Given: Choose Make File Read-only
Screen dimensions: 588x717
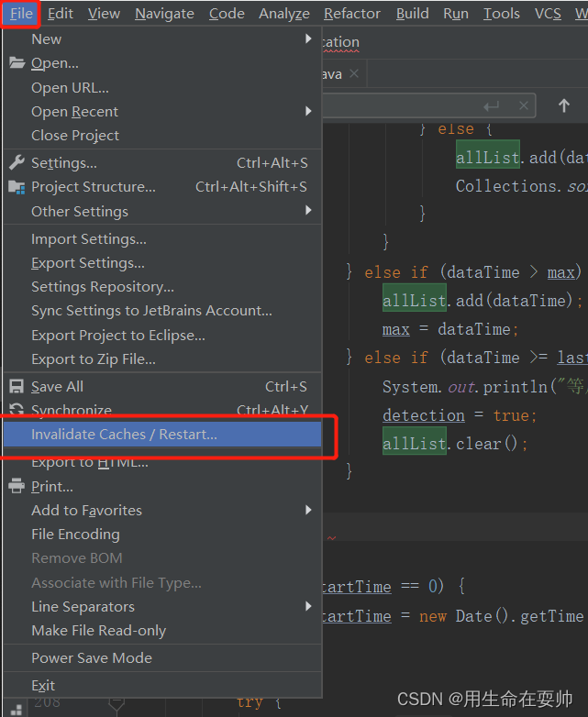Looking at the screenshot, I should tap(162, 631).
